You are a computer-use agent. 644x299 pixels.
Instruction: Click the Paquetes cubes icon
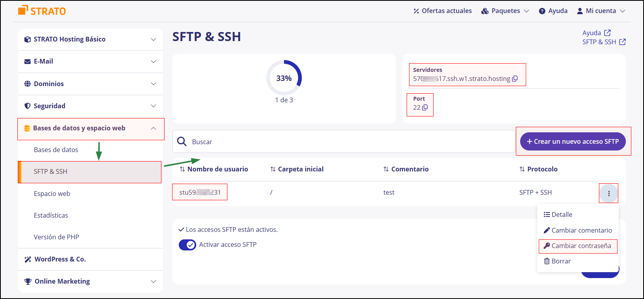(x=485, y=11)
